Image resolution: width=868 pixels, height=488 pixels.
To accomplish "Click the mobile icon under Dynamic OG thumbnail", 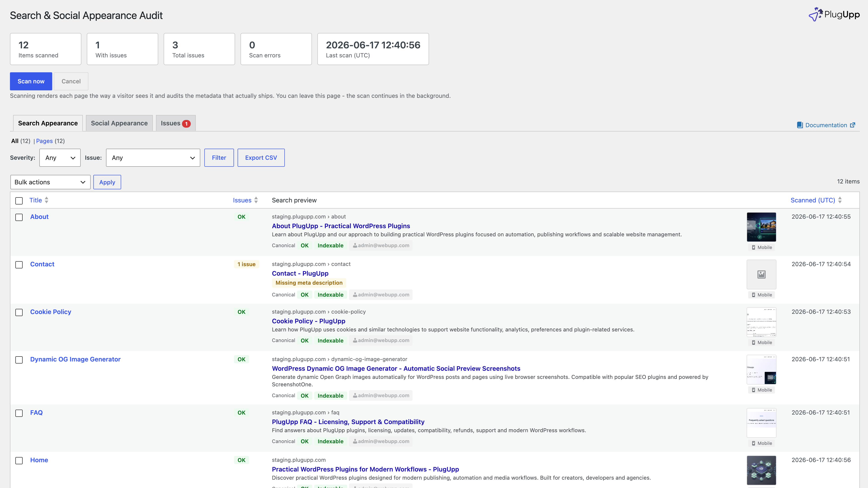I will pos(753,390).
